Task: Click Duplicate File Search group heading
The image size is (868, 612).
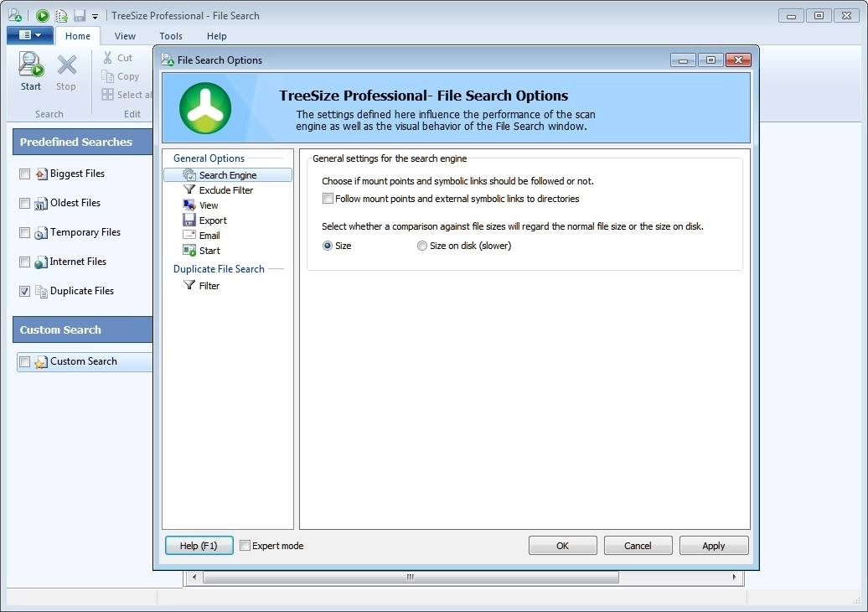Action: click(x=219, y=268)
